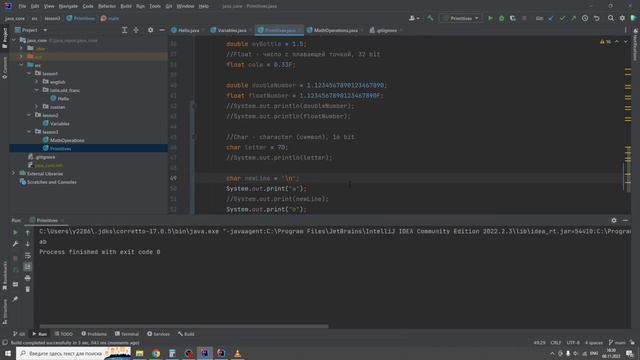Collapse the lesson3 package
This screenshot has width=640, height=360.
click(x=29, y=132)
